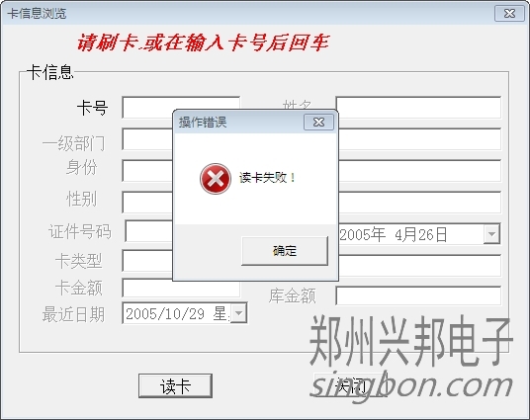Open the 2005年4月26日 date dropdown

click(x=491, y=234)
